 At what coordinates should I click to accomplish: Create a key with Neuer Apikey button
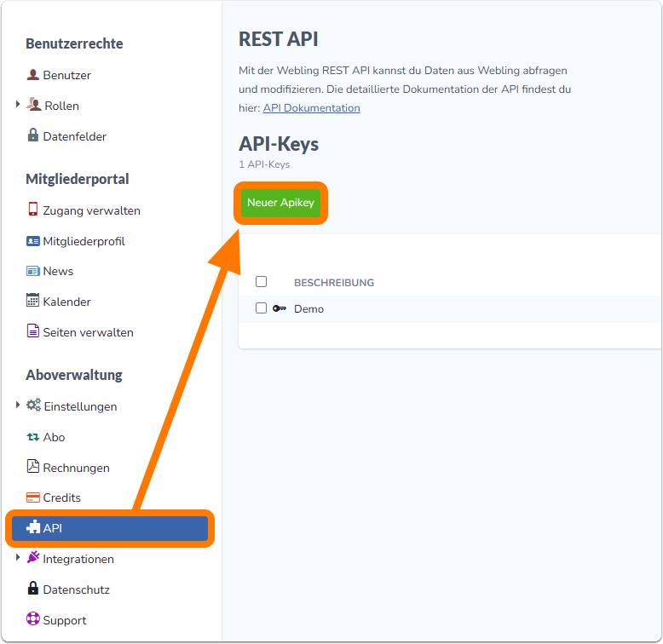280,203
